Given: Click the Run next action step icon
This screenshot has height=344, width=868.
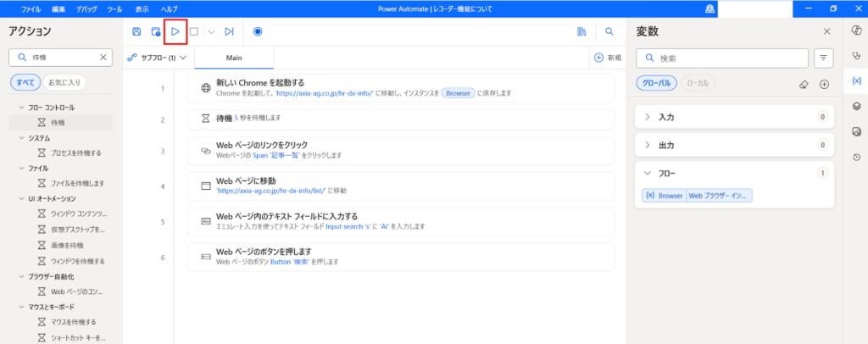Looking at the screenshot, I should point(229,31).
